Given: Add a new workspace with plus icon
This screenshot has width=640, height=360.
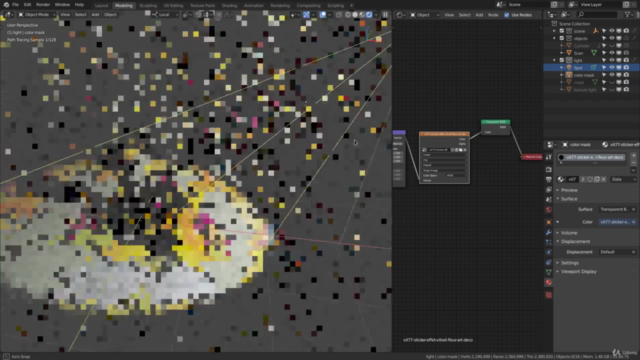Looking at the screenshot, I should click(351, 5).
